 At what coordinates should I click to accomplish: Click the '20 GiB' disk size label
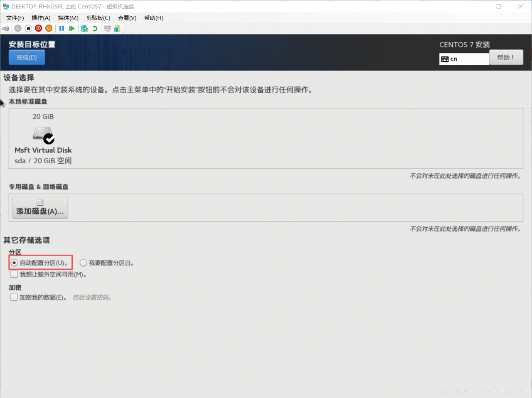coord(43,117)
